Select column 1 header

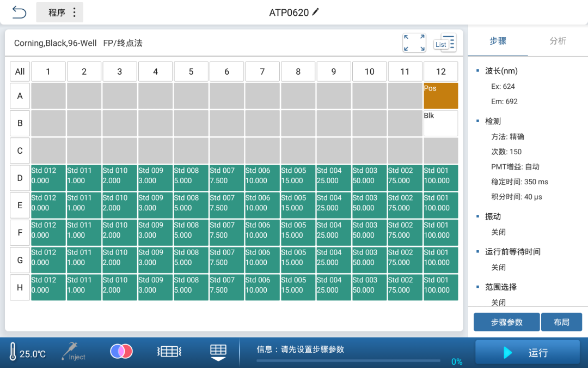click(x=48, y=71)
